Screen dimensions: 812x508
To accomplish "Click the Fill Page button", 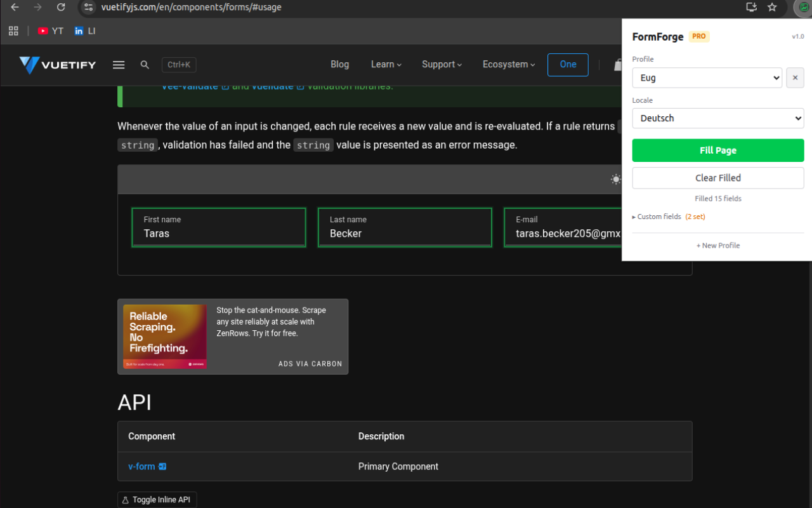I will point(717,150).
